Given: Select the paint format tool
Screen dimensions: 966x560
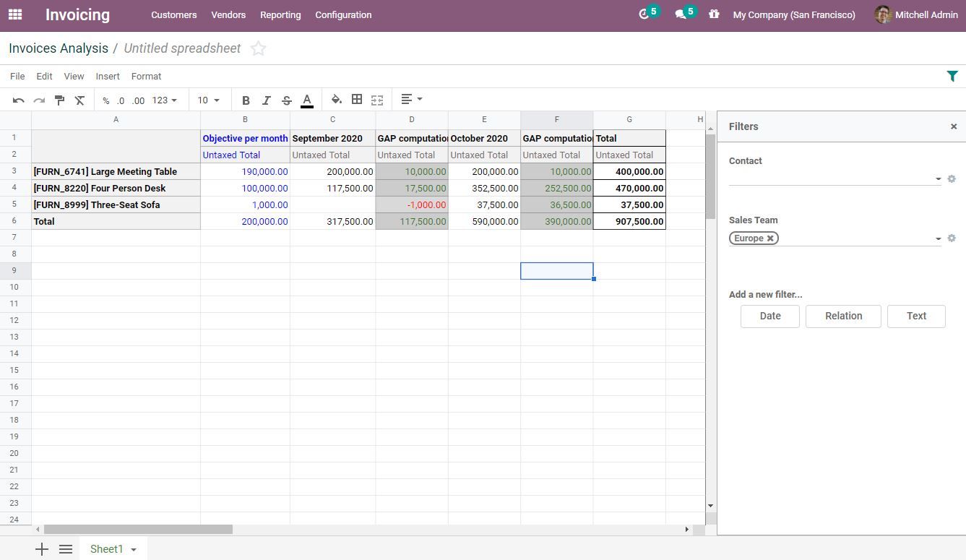Looking at the screenshot, I should pos(59,100).
